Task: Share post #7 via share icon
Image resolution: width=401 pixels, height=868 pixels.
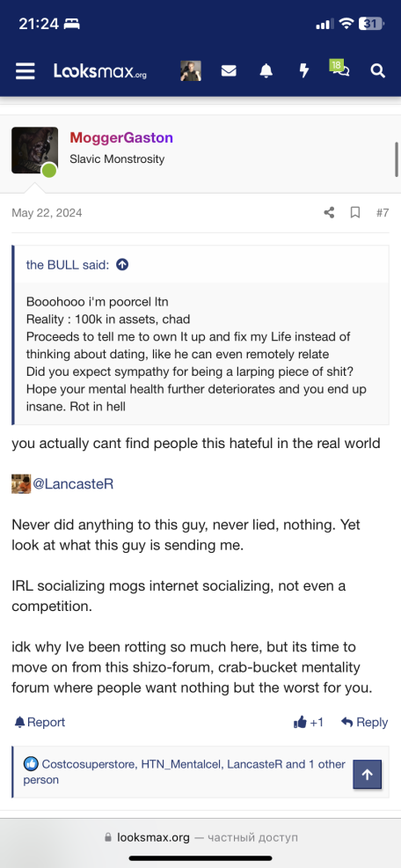Action: 329,212
